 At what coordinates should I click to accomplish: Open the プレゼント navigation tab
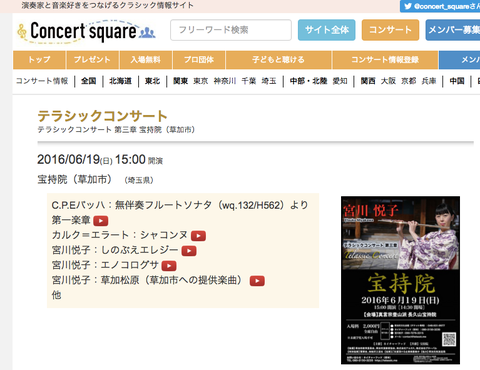(92, 60)
